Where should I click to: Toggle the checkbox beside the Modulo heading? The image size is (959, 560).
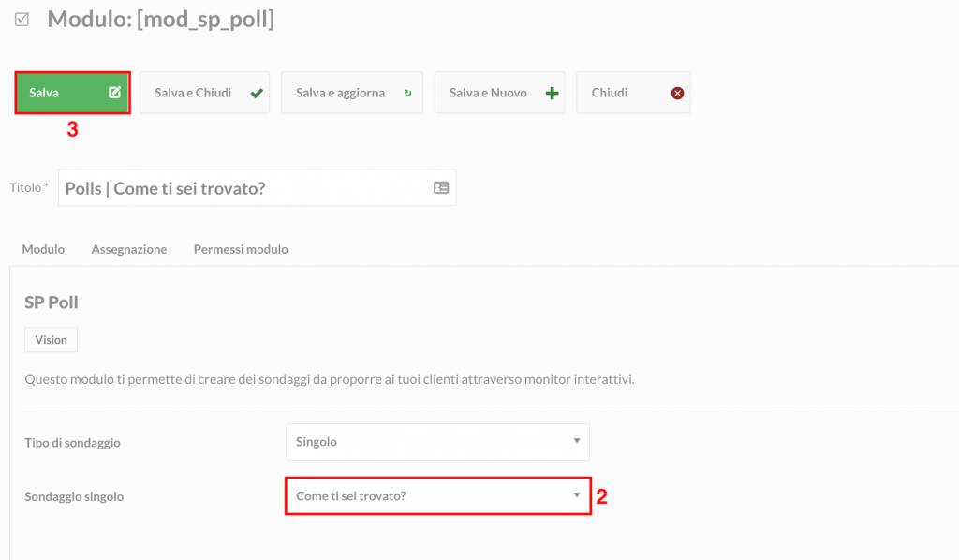(x=22, y=20)
